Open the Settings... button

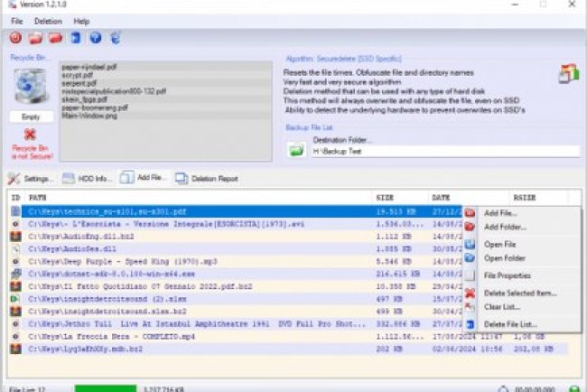pyautogui.click(x=30, y=179)
